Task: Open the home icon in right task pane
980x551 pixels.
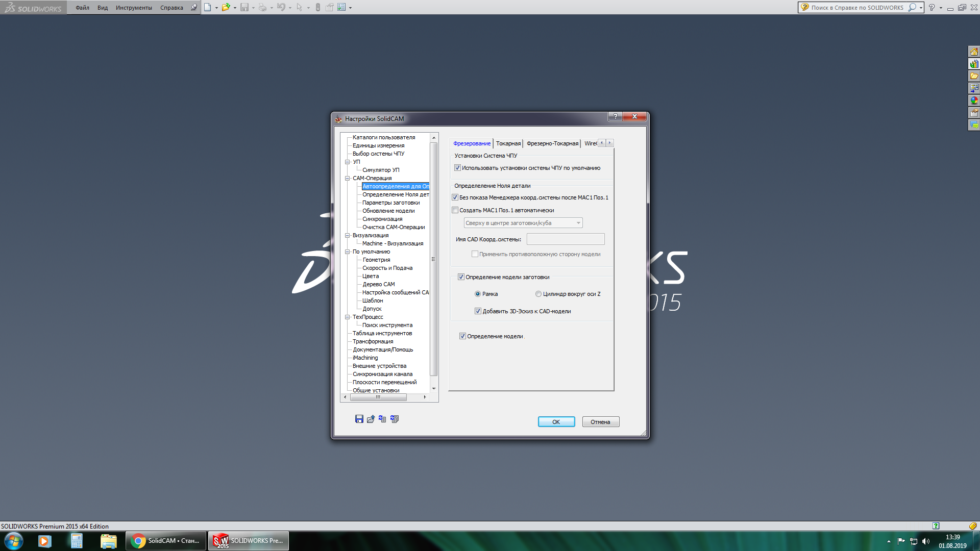Action: coord(974,52)
